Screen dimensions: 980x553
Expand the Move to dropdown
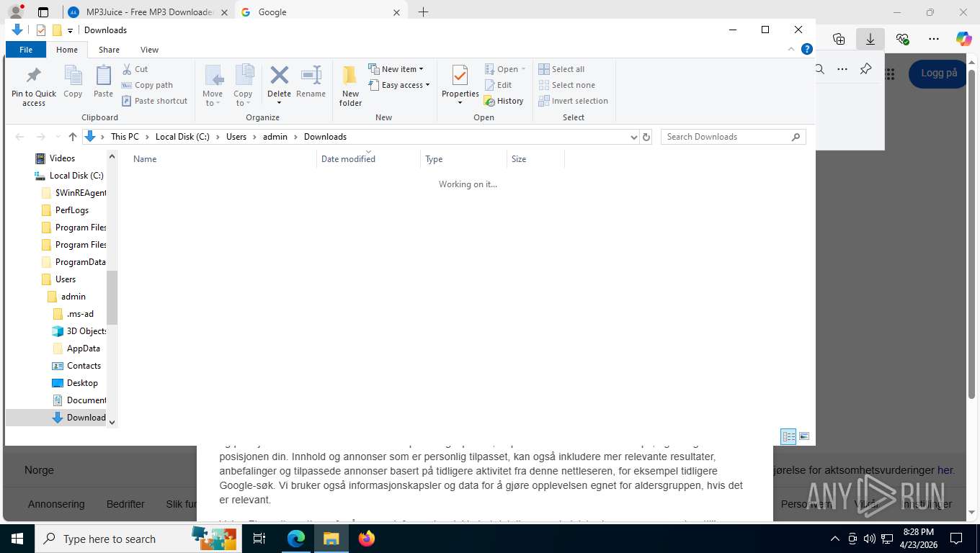(213, 99)
